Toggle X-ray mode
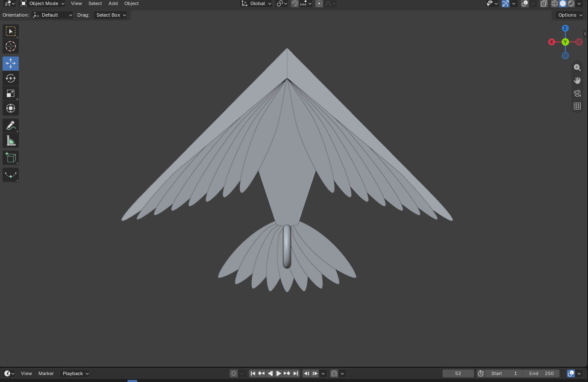The height and width of the screenshot is (382, 588). point(544,3)
